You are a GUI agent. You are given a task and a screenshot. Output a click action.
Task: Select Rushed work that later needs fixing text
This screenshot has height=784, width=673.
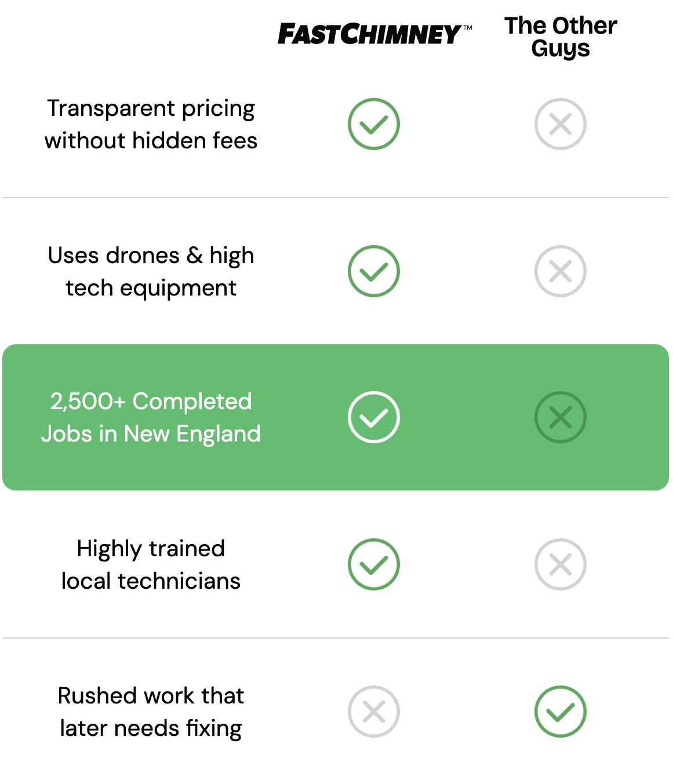tap(151, 712)
